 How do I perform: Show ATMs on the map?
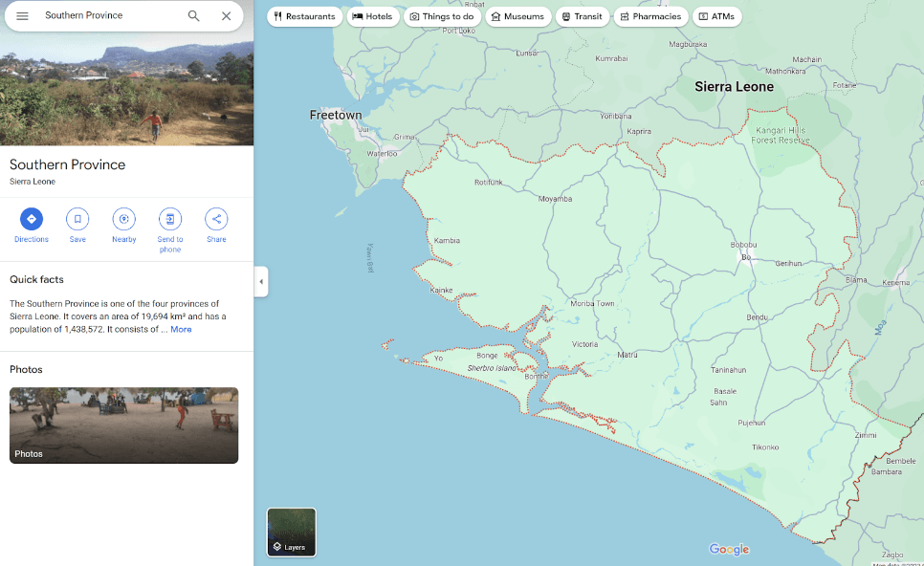pos(716,16)
